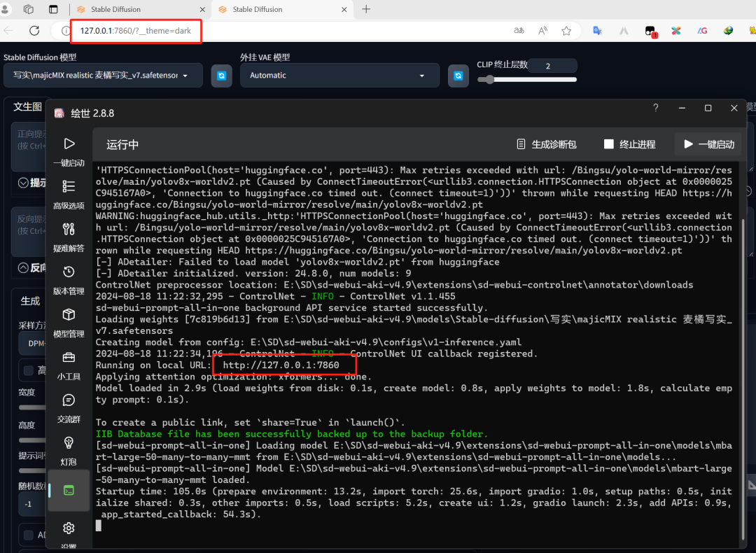The image size is (756, 553).
Task: Click the site information icon in address bar
Action: click(x=66, y=31)
